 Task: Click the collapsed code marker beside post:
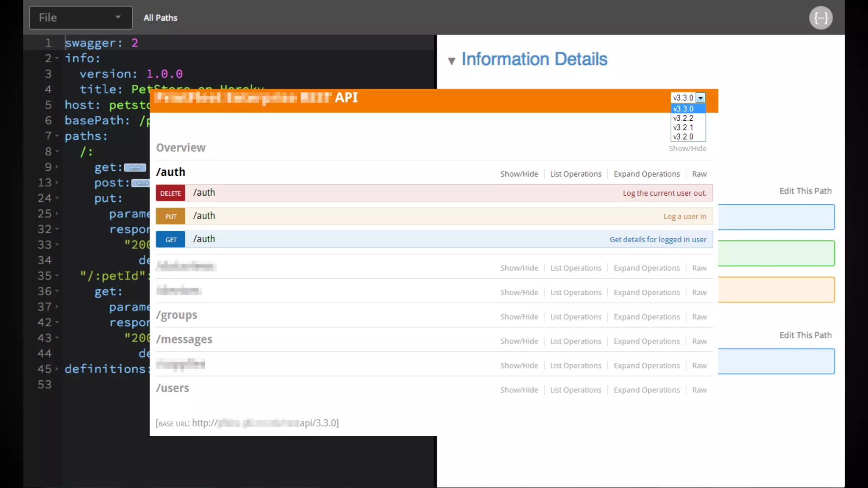tap(140, 183)
